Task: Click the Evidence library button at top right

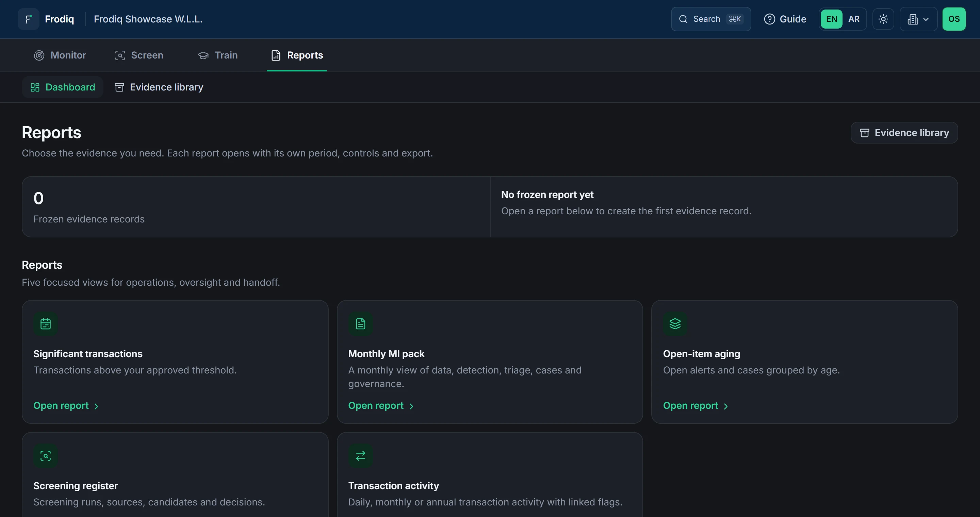Action: click(904, 133)
